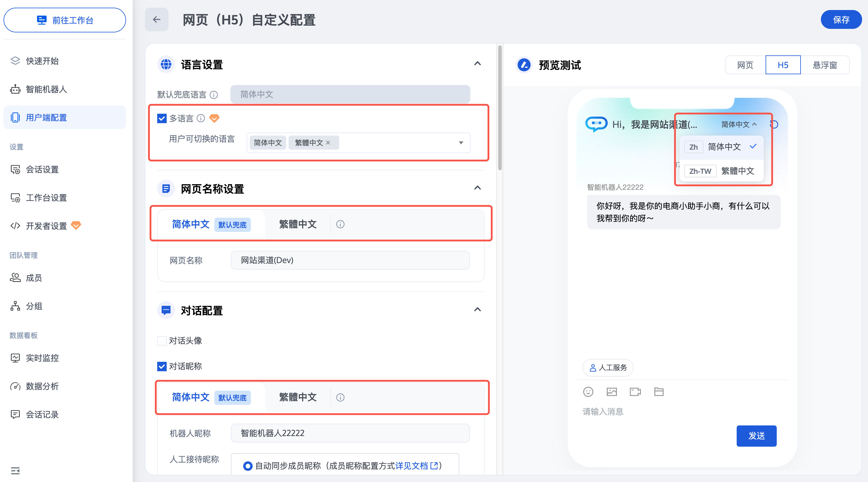Screen dimensions: 868x482
Task: Select 自动同步成员昵称 radio button
Action: pyautogui.click(x=248, y=466)
